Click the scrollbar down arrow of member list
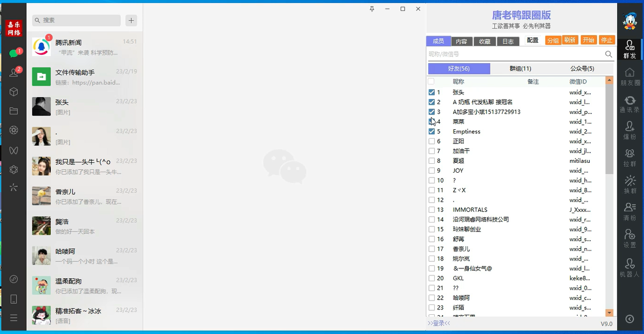 tap(609, 313)
